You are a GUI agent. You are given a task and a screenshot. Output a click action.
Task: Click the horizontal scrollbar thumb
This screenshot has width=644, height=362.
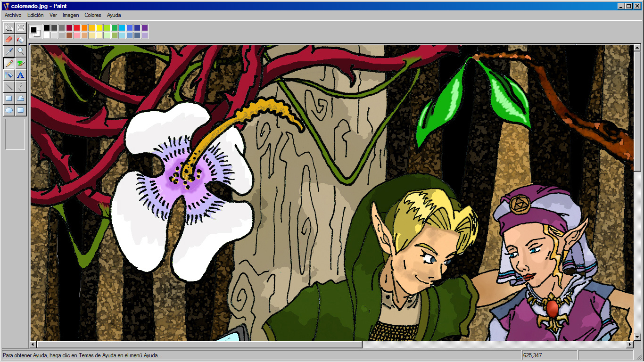pos(200,345)
